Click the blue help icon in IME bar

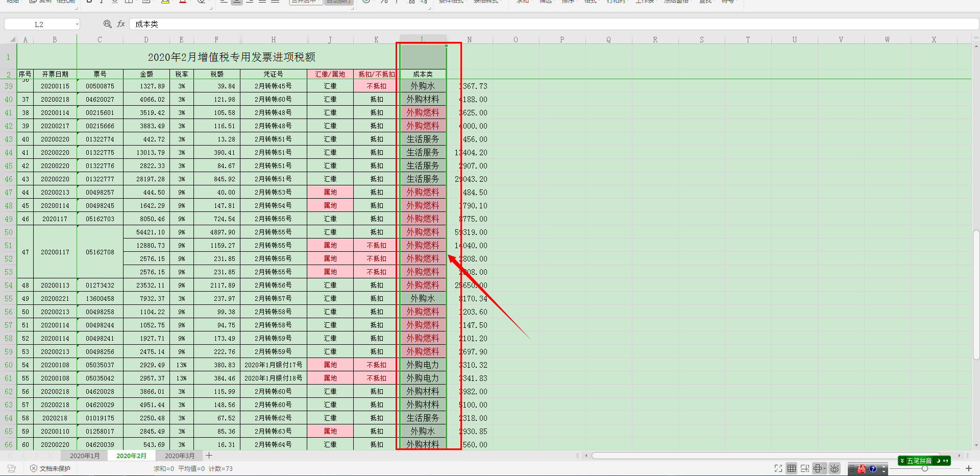click(872, 469)
